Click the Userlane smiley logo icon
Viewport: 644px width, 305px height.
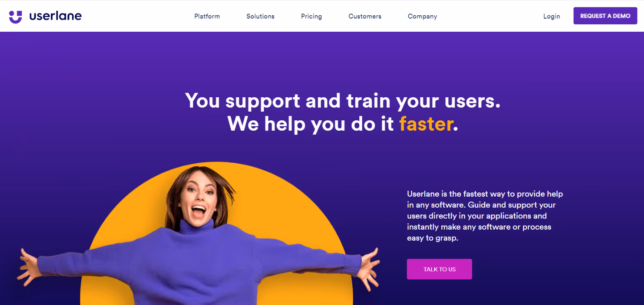point(15,16)
